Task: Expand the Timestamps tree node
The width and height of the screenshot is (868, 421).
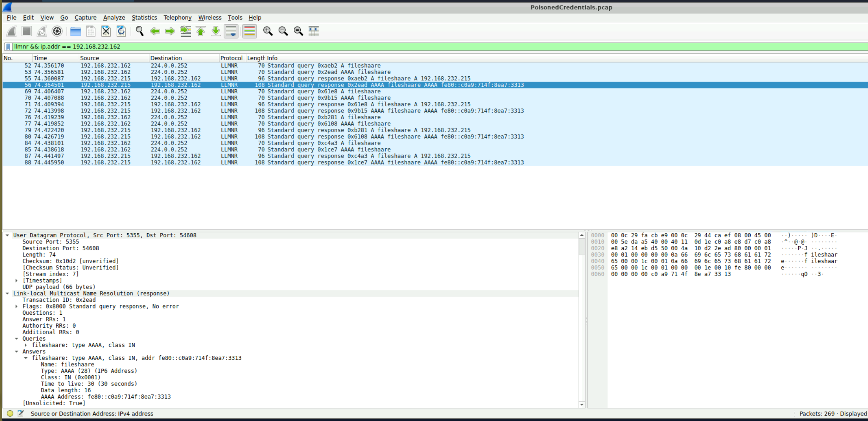Action: pyautogui.click(x=17, y=281)
